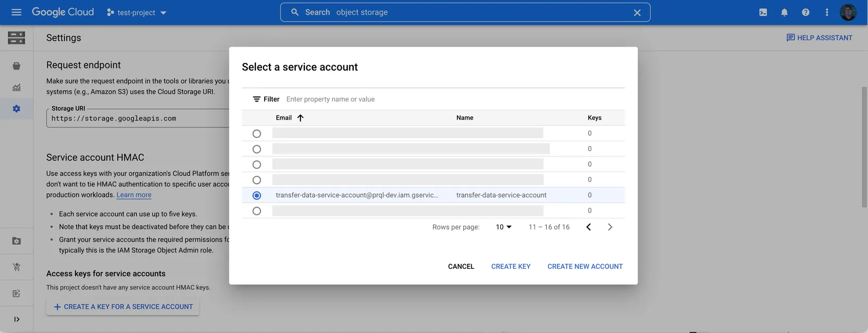
Task: Select the last service account radio button
Action: [x=257, y=211]
